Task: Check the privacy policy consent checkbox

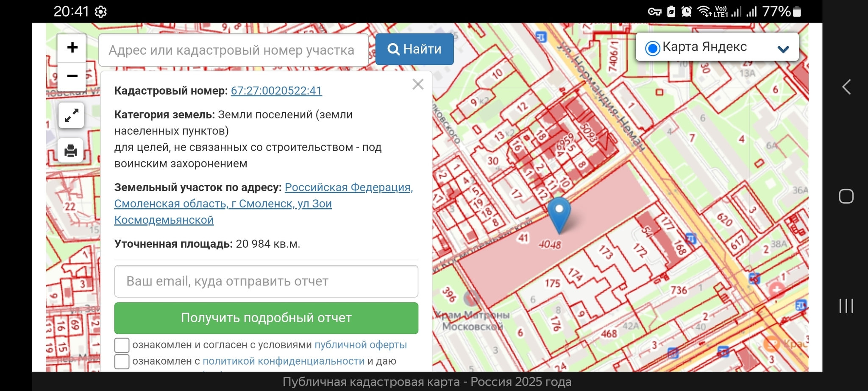Action: (x=122, y=361)
